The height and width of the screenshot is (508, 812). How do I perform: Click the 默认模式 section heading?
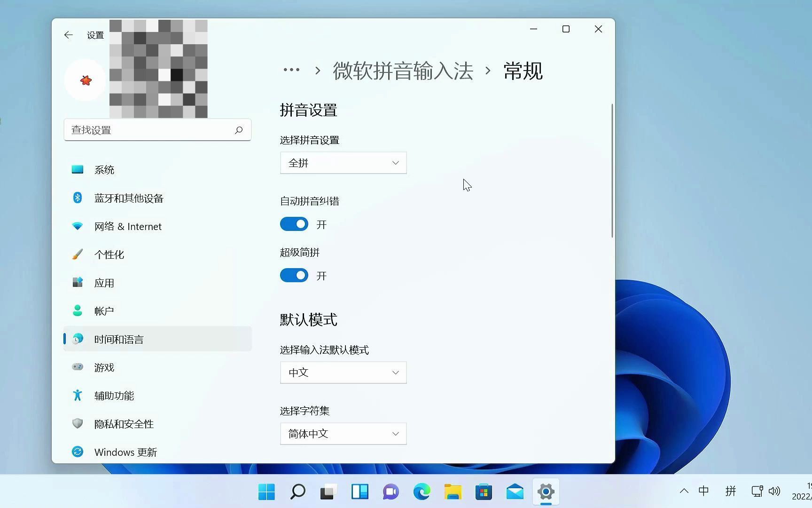pyautogui.click(x=309, y=320)
